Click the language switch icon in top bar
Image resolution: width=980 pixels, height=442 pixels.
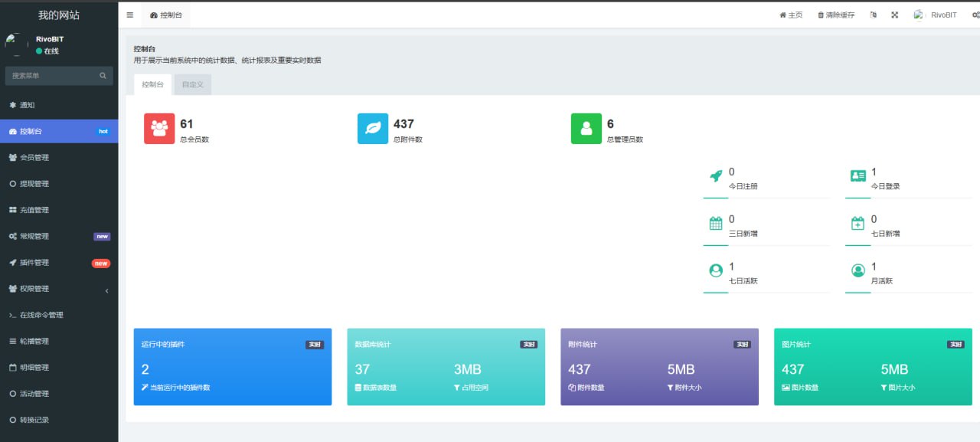click(874, 15)
